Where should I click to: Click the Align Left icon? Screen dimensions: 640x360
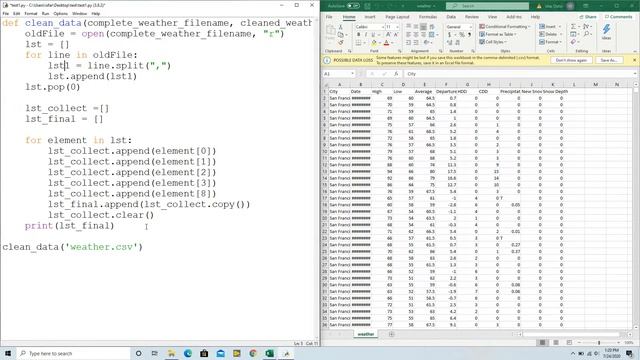[409, 35]
